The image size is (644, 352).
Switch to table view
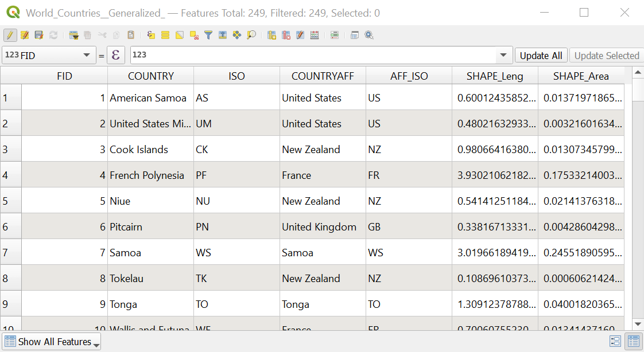coord(634,341)
